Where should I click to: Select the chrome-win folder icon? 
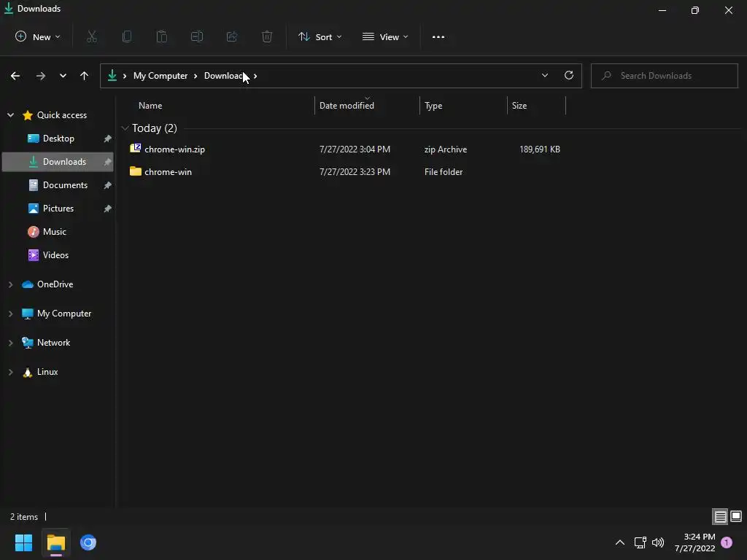click(135, 171)
